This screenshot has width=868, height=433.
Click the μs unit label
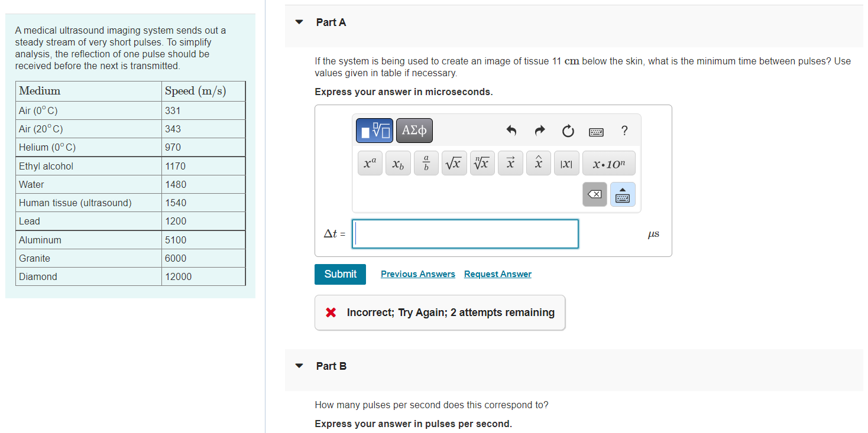click(653, 235)
